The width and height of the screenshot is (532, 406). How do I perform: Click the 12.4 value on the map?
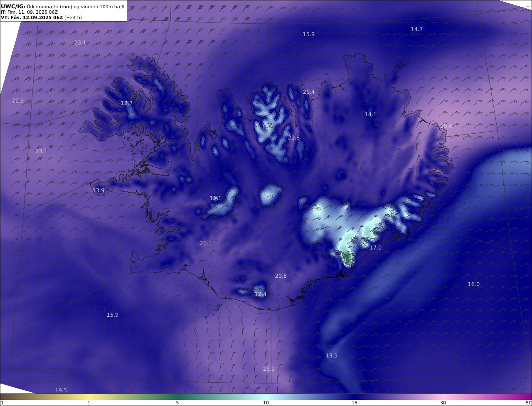click(261, 294)
